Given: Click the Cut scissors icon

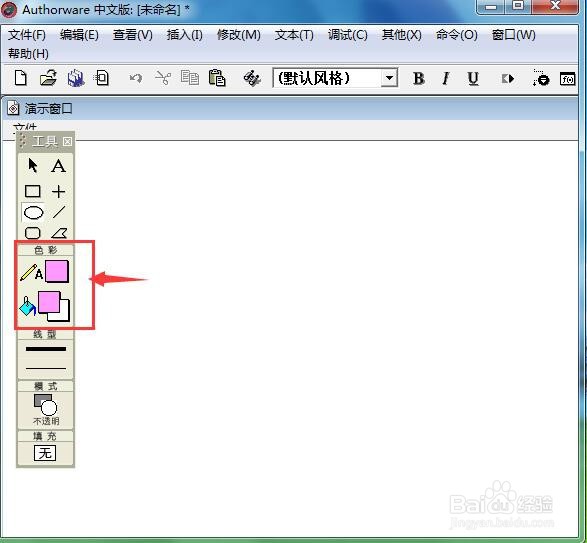Looking at the screenshot, I should tap(163, 78).
